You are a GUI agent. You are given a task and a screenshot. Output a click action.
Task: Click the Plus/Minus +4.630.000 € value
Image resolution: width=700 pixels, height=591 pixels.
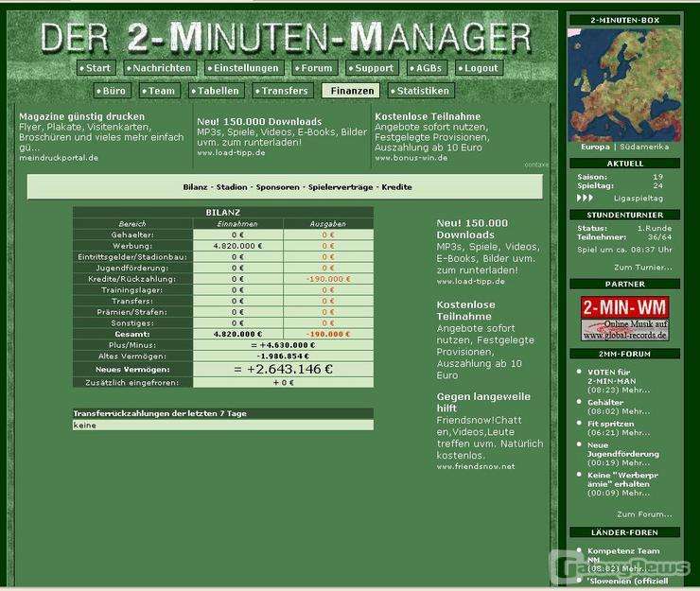coord(283,345)
